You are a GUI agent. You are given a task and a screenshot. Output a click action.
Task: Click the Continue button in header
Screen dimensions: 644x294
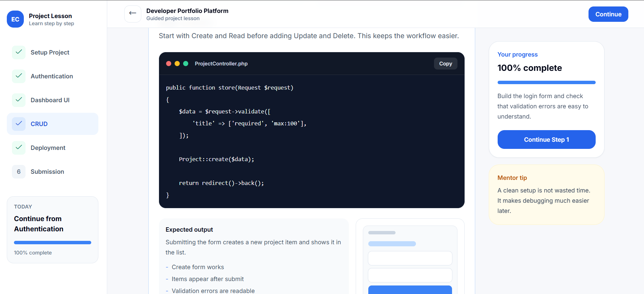click(x=608, y=14)
